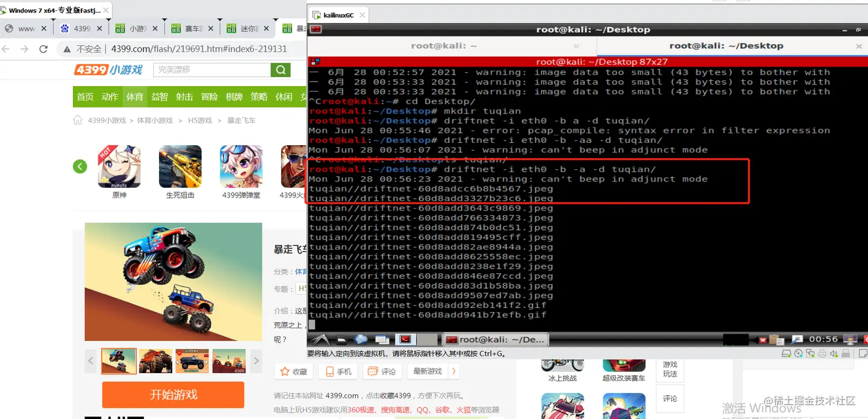Click the clipboard icon in Kali tray
The width and height of the screenshot is (868, 419).
(776, 339)
